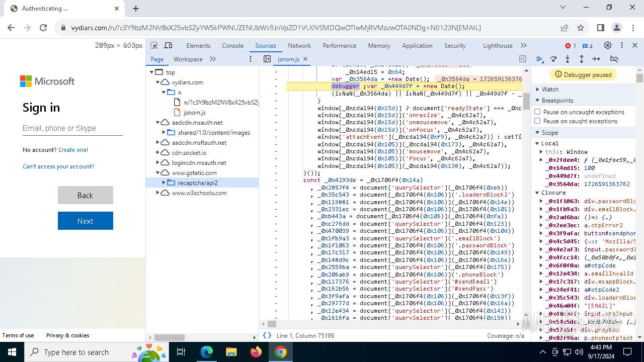Show more navigator tabs chevron
This screenshot has height=362, width=644.
click(x=213, y=59)
